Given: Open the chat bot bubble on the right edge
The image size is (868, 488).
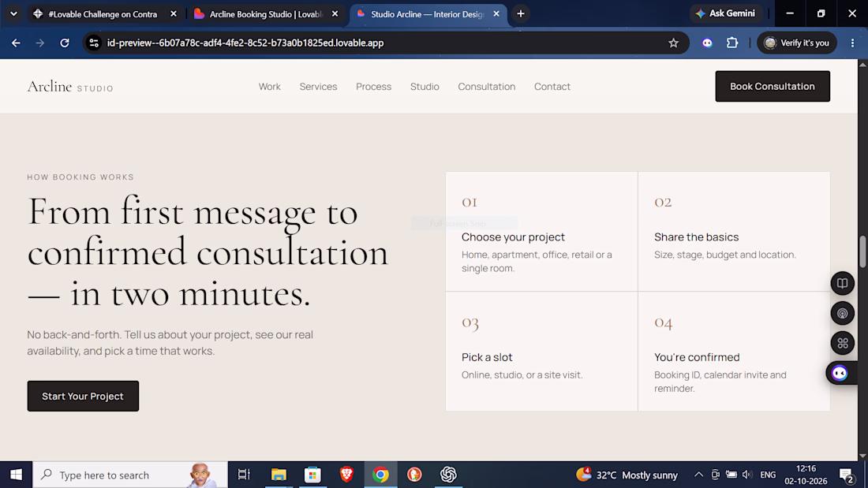Looking at the screenshot, I should coord(840,373).
